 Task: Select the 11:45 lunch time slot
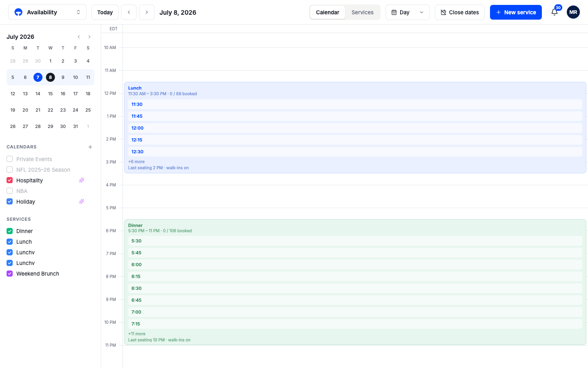[x=355, y=116]
